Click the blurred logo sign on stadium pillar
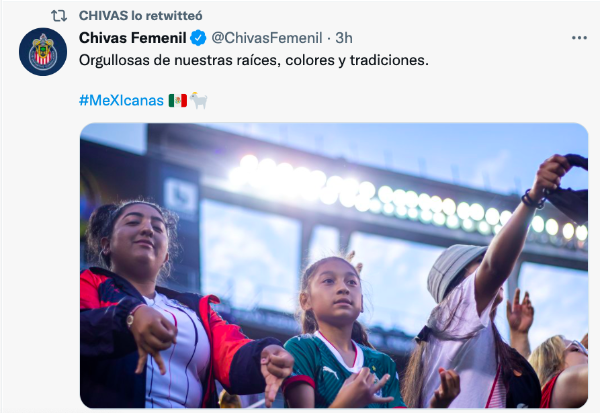600x413 pixels. click(181, 196)
